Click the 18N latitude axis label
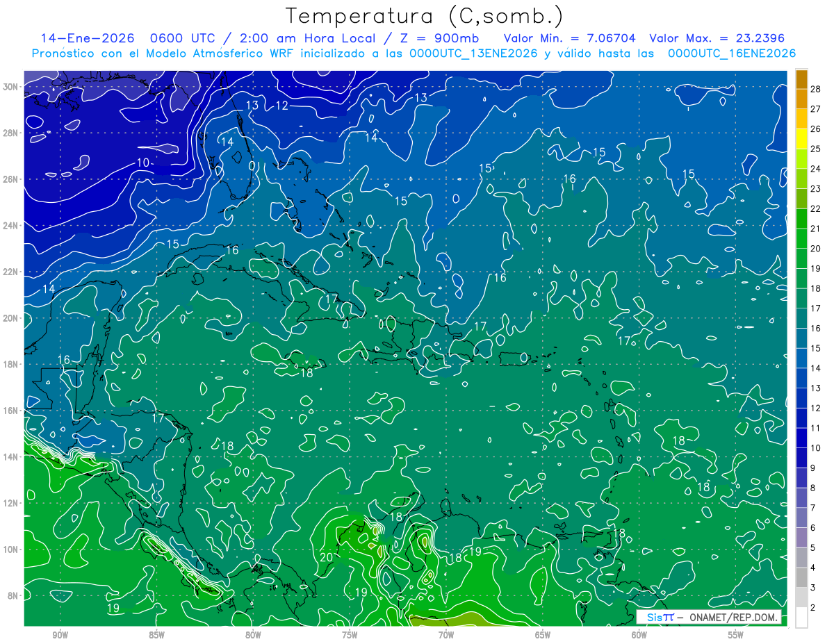834x644 pixels. tap(11, 364)
